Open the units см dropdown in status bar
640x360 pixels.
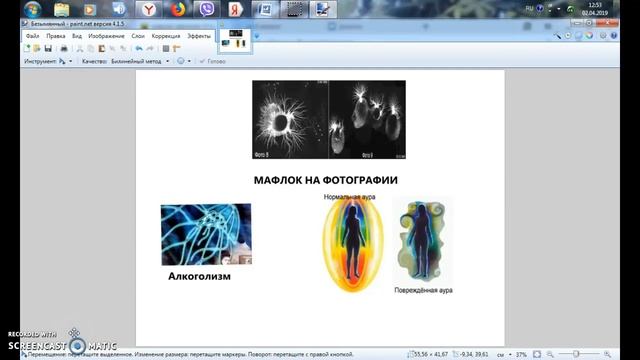click(x=504, y=355)
